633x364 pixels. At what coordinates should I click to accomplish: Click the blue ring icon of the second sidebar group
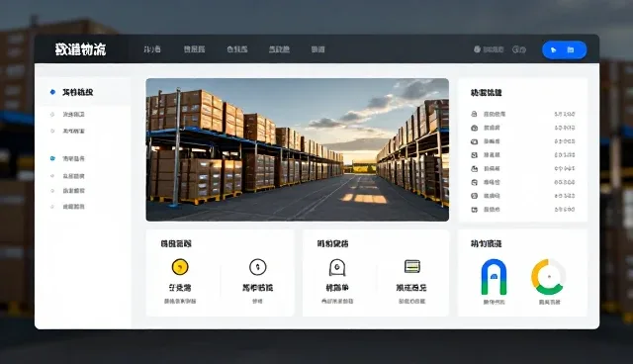point(52,158)
